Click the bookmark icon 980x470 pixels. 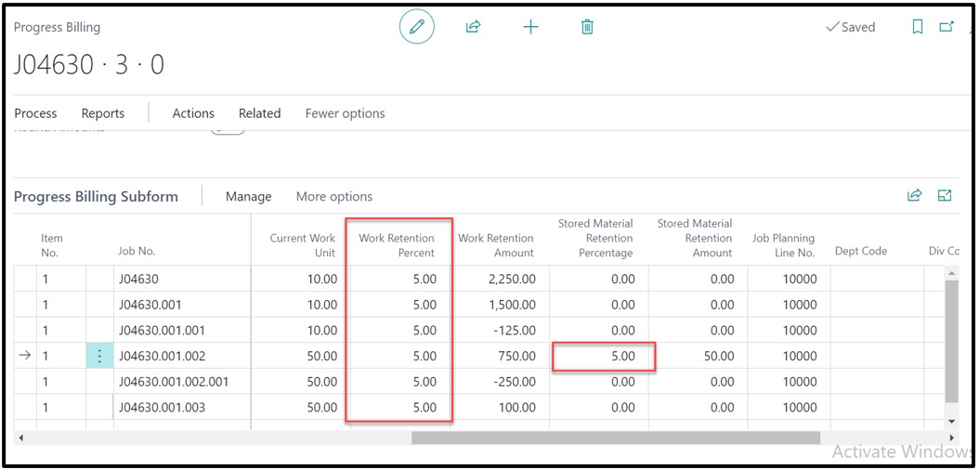click(x=917, y=27)
